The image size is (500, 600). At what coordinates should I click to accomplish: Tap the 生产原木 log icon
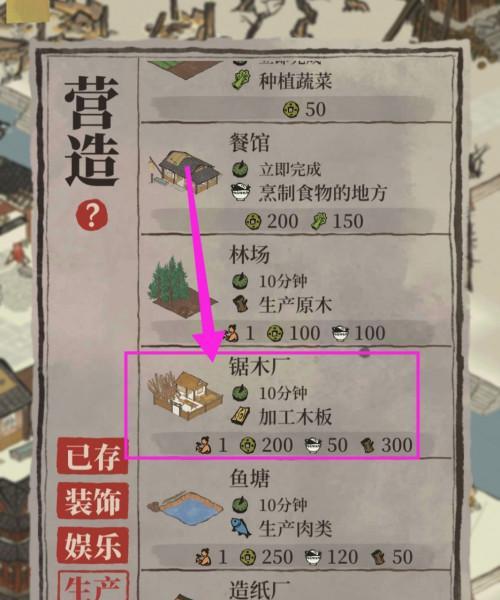[x=241, y=305]
